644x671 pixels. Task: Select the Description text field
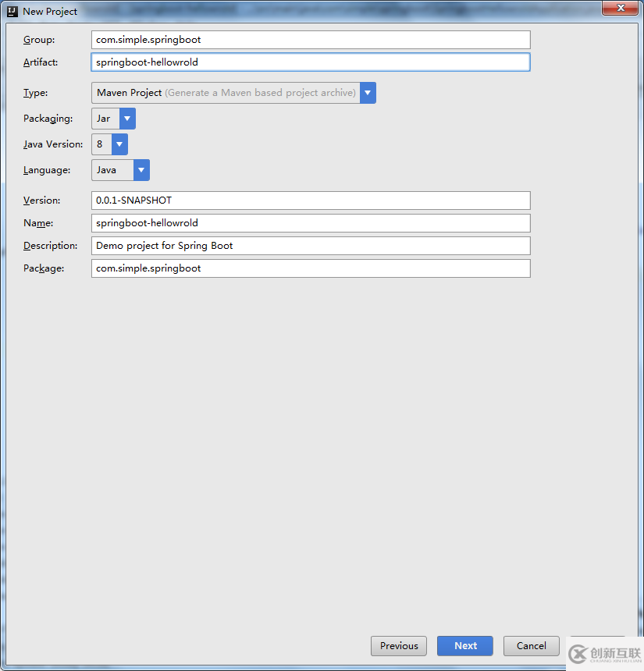click(311, 246)
